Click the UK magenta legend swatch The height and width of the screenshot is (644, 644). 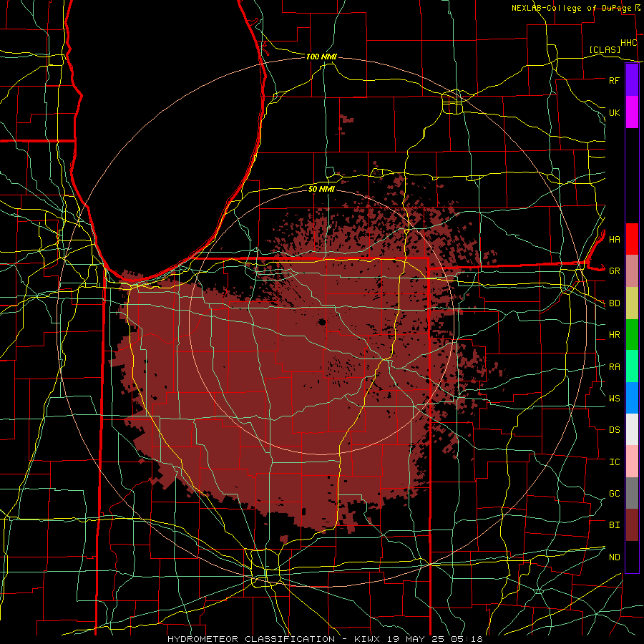[632, 112]
